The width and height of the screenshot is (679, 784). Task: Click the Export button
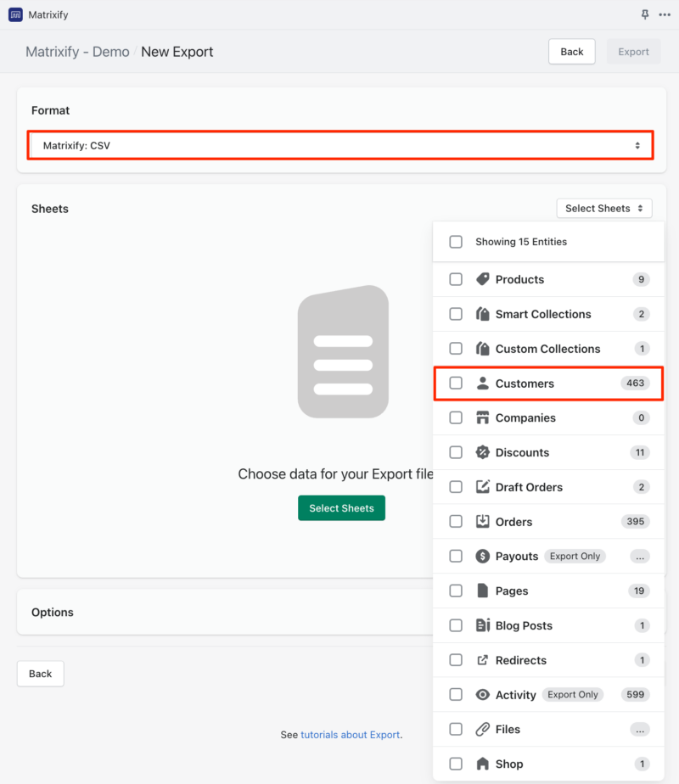pyautogui.click(x=633, y=52)
